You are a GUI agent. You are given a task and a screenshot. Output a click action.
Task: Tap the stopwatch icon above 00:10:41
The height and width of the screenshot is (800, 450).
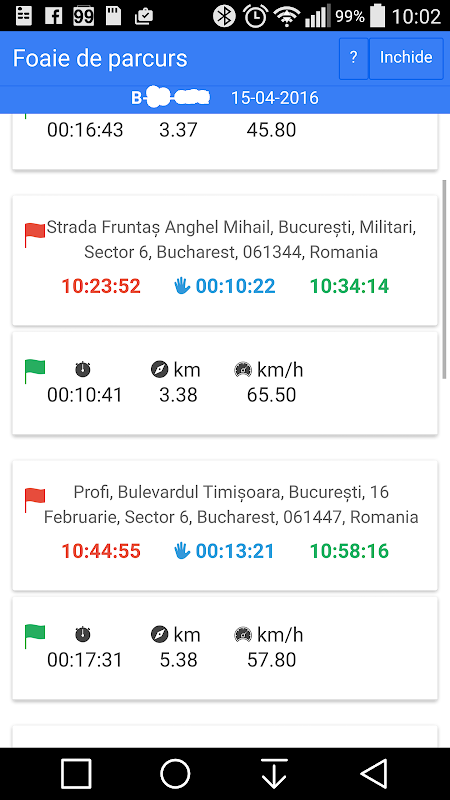(83, 369)
